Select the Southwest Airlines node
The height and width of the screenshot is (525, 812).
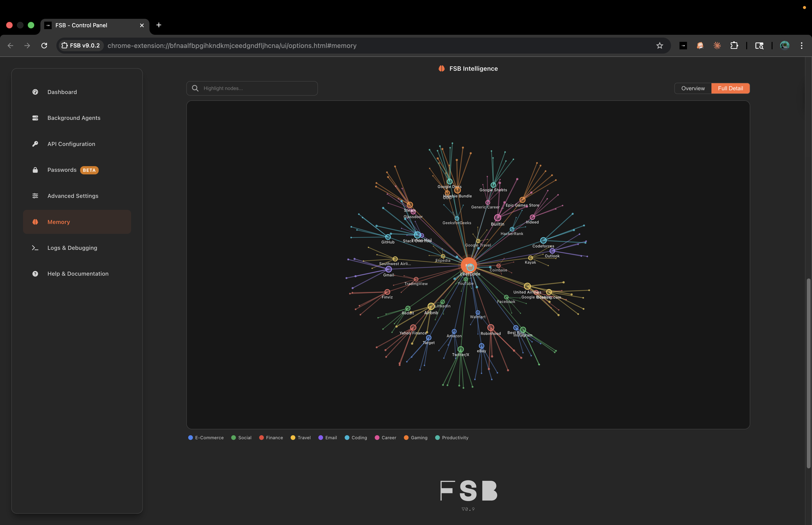tap(395, 259)
